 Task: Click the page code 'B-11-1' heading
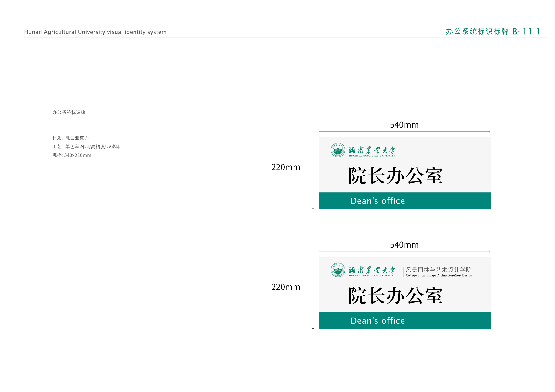(526, 32)
